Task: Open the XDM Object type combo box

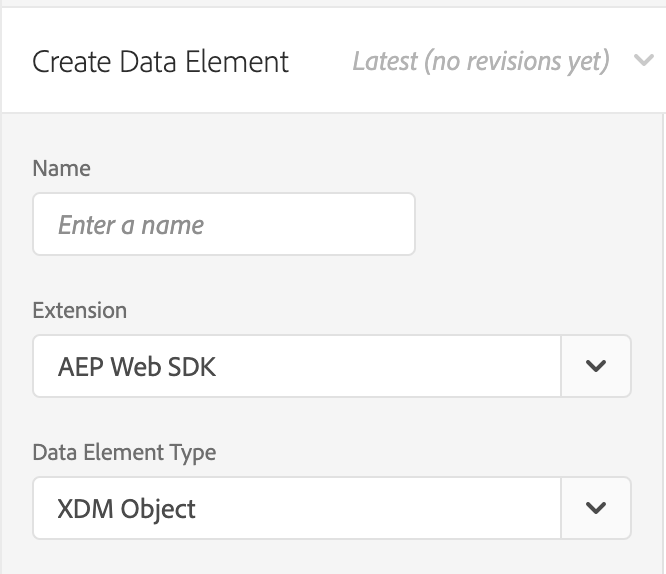Action: [x=296, y=508]
